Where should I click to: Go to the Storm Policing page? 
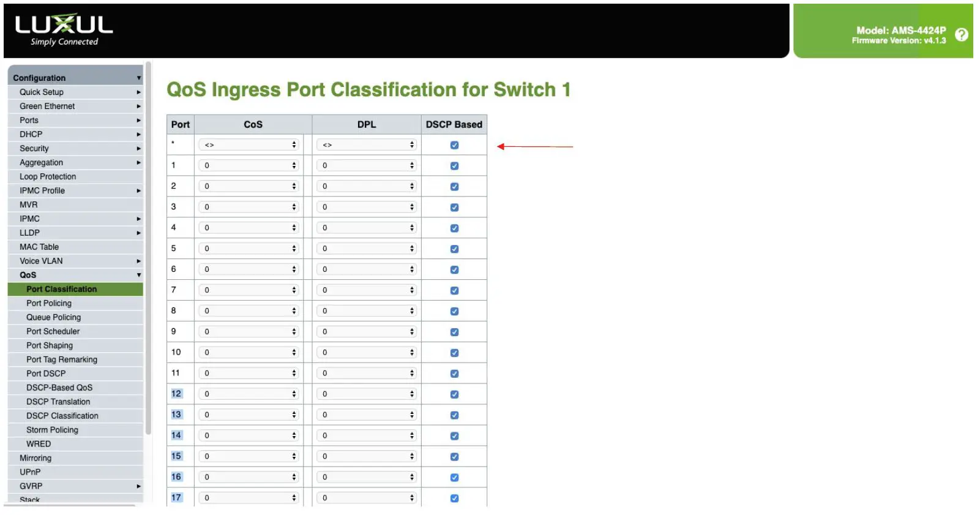point(52,430)
